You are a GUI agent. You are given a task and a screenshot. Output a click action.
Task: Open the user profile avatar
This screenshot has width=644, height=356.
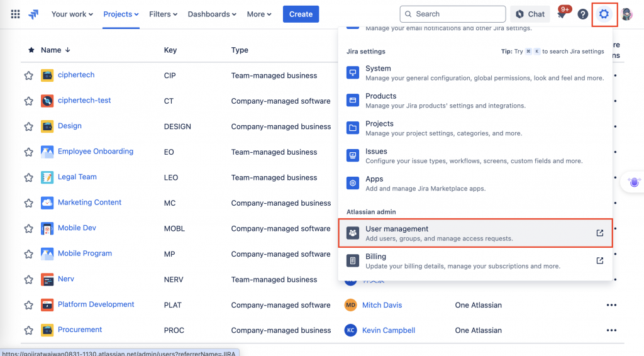tap(627, 14)
